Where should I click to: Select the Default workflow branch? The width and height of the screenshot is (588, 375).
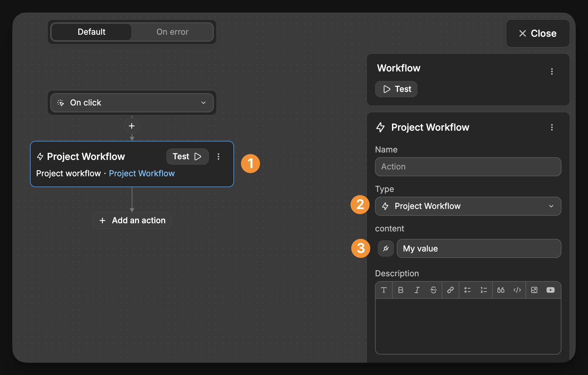[91, 32]
